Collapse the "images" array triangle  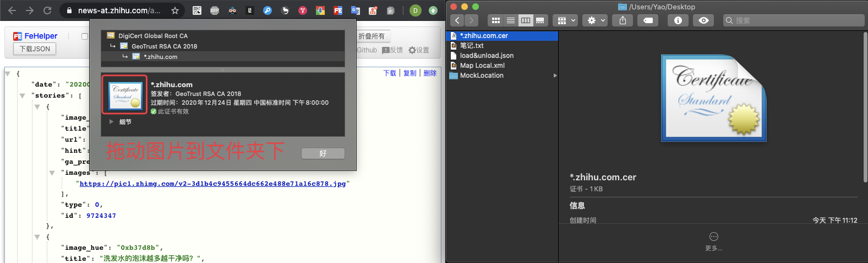(52, 173)
